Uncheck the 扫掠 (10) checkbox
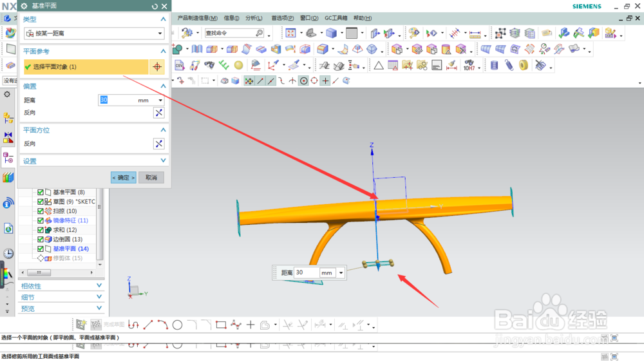The image size is (644, 362). point(40,211)
